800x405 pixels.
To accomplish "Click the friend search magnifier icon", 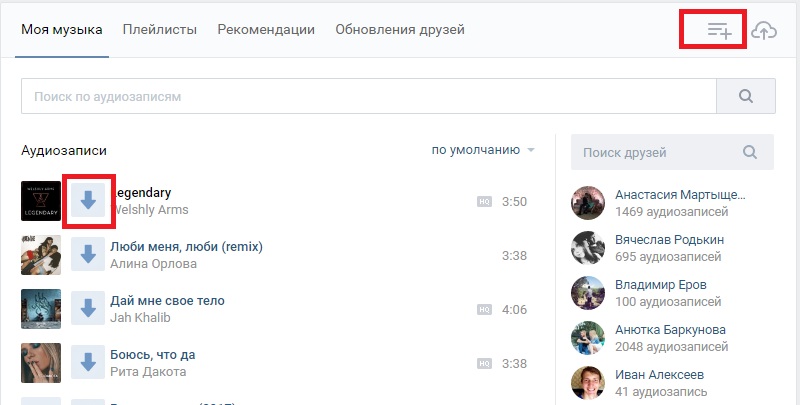I will point(749,151).
